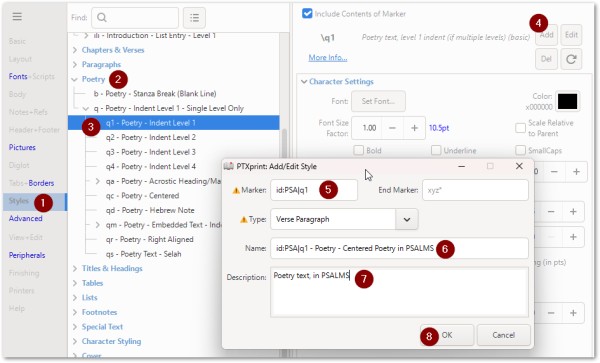The height and width of the screenshot is (363, 600).
Task: Decrease the Font Size Factor with minus
Action: [x=392, y=128]
